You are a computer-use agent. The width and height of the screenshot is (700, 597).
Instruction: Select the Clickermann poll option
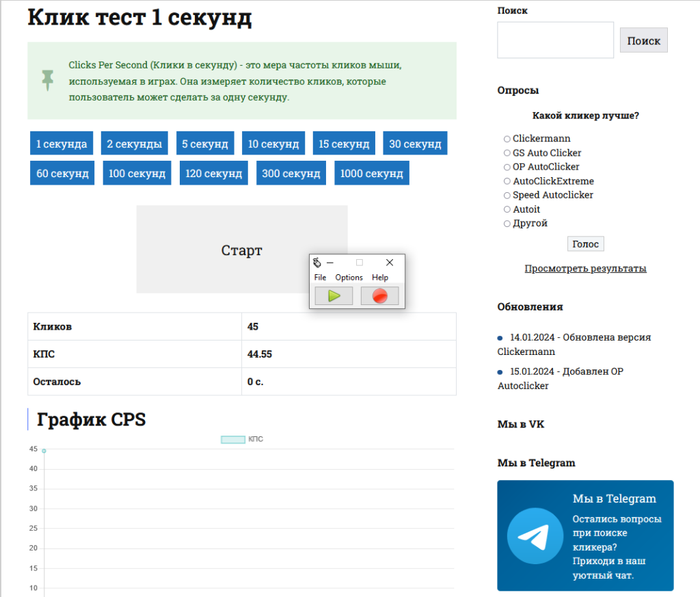click(x=507, y=139)
